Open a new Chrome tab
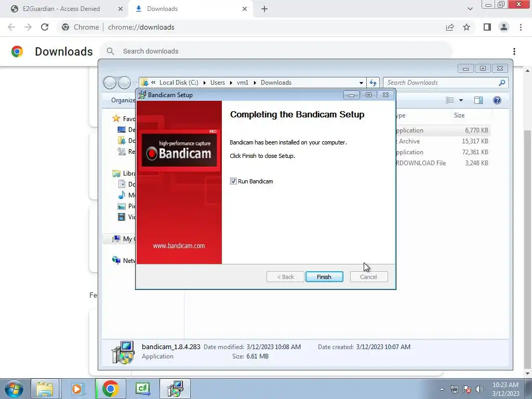The width and height of the screenshot is (532, 399). pyautogui.click(x=264, y=9)
